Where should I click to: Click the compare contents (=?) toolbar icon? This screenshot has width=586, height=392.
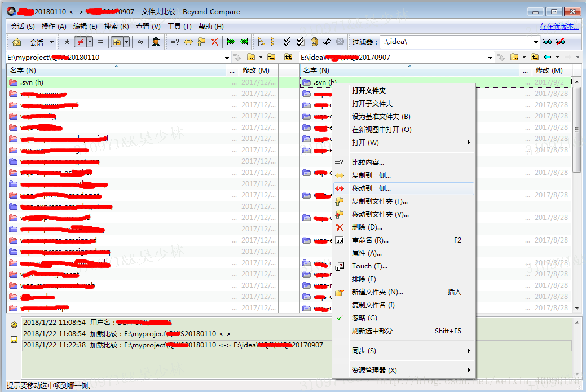175,42
